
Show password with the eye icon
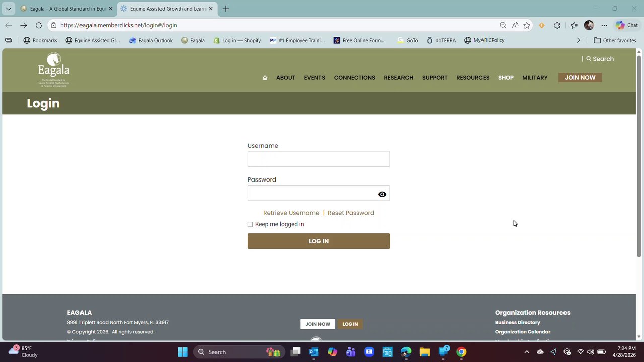click(x=382, y=194)
